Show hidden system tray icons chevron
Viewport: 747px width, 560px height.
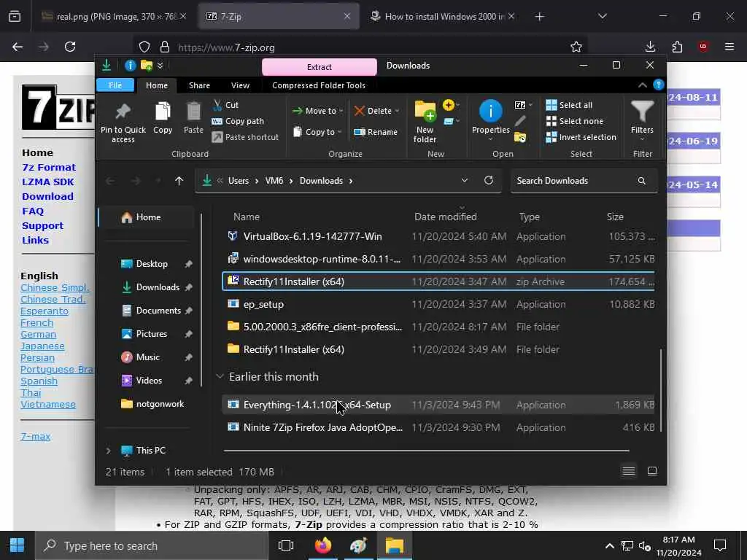click(x=609, y=545)
